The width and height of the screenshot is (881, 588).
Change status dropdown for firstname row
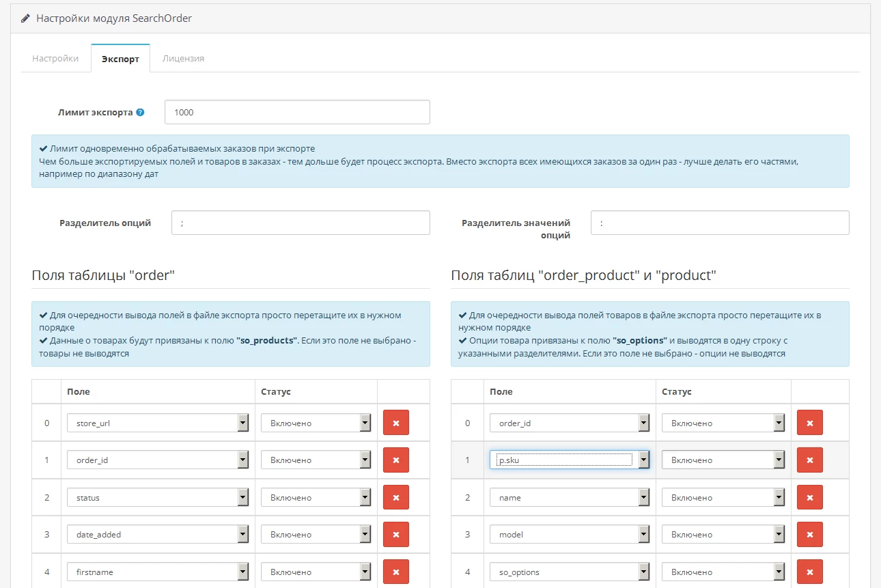[x=316, y=572]
